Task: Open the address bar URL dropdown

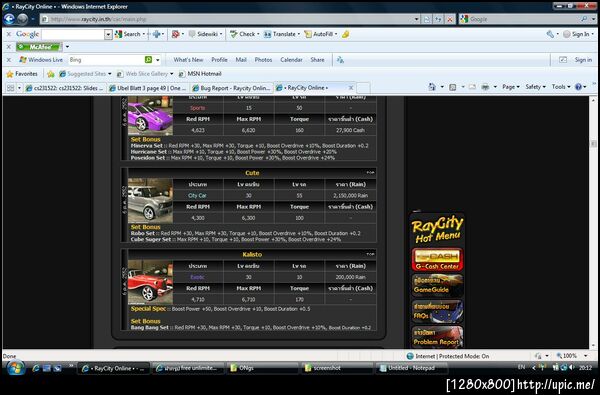Action: pos(416,19)
